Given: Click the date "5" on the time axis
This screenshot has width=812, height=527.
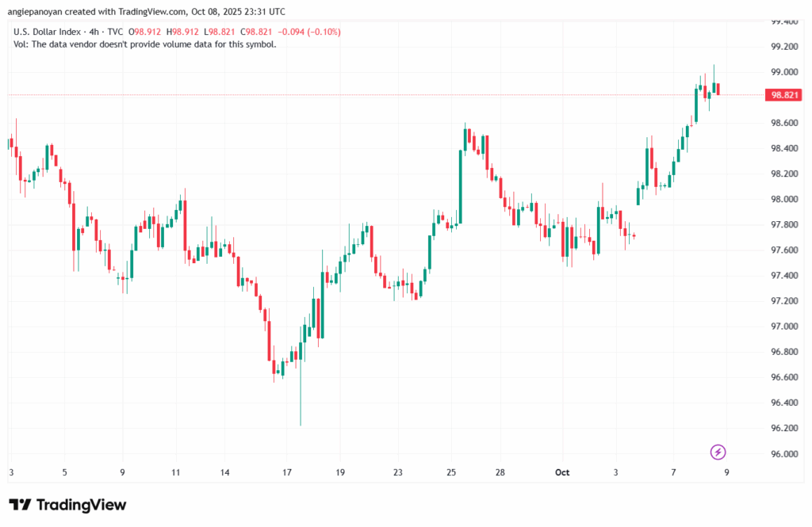Looking at the screenshot, I should pyautogui.click(x=64, y=472).
